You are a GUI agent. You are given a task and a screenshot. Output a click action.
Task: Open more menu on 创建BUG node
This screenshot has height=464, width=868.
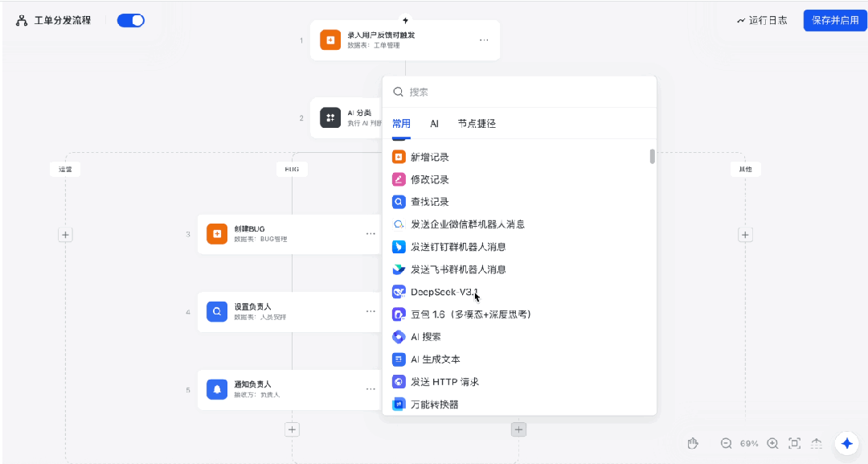[371, 234]
